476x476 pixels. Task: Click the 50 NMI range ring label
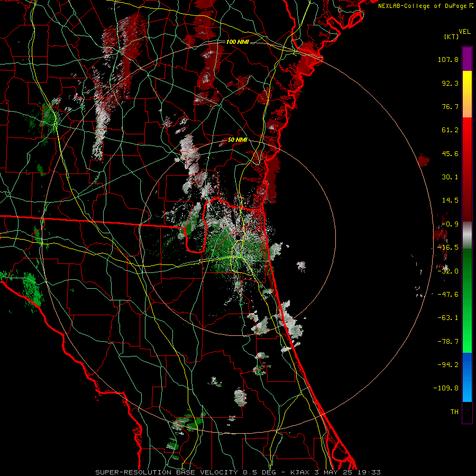click(x=237, y=140)
